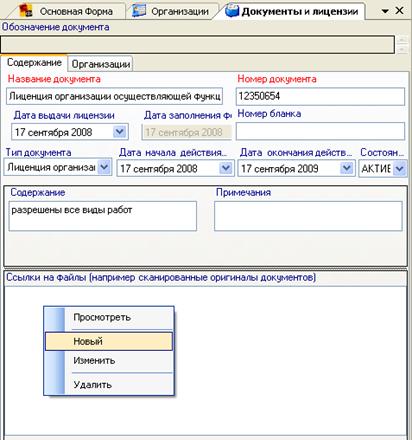Click the empty Номер бланка field
Viewport: 412px width, 440px height.
320,131
